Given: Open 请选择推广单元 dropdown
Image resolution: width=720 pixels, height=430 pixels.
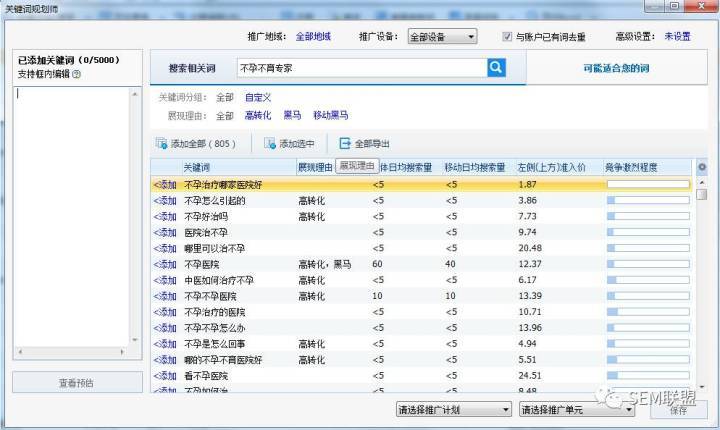Looking at the screenshot, I should point(577,409).
